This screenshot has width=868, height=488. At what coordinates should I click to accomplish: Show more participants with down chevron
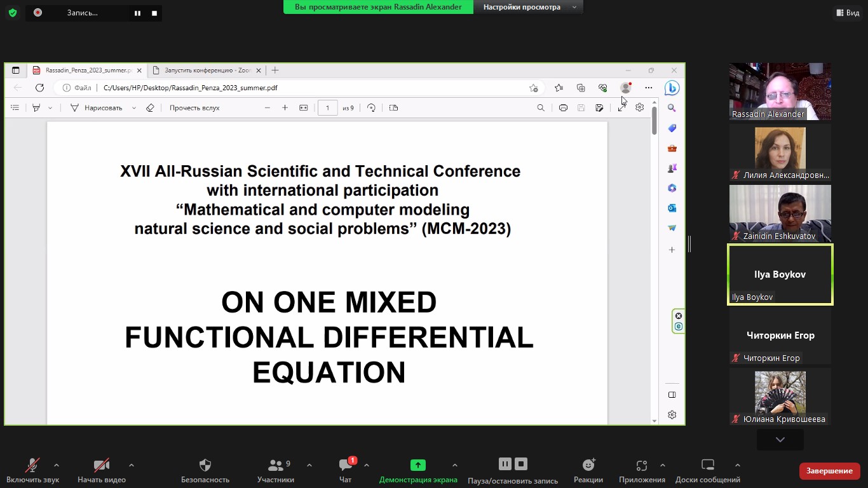pos(780,440)
